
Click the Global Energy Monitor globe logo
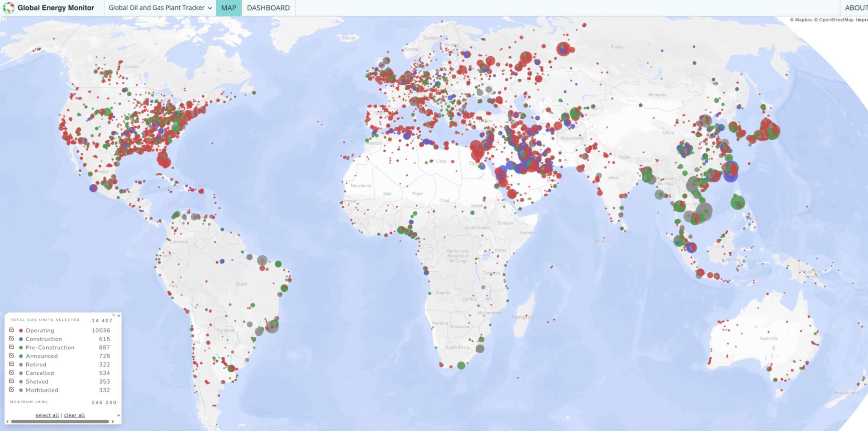pyautogui.click(x=8, y=8)
